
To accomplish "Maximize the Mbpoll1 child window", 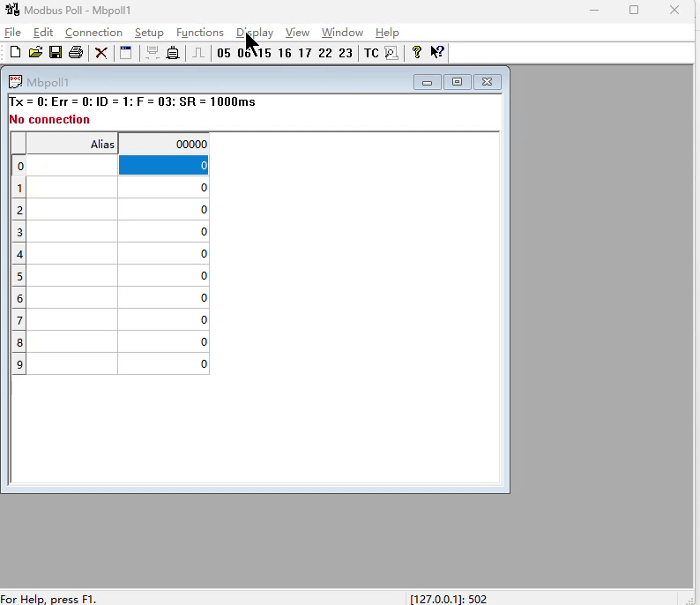I will [x=457, y=82].
